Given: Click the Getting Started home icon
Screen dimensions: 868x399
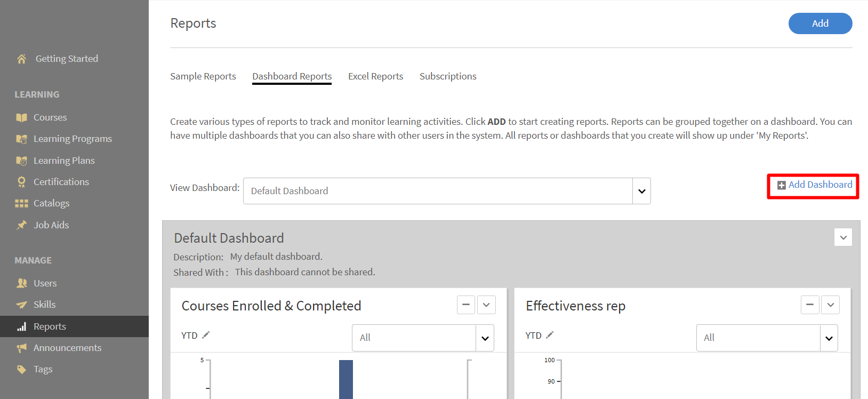Looking at the screenshot, I should pyautogui.click(x=21, y=59).
